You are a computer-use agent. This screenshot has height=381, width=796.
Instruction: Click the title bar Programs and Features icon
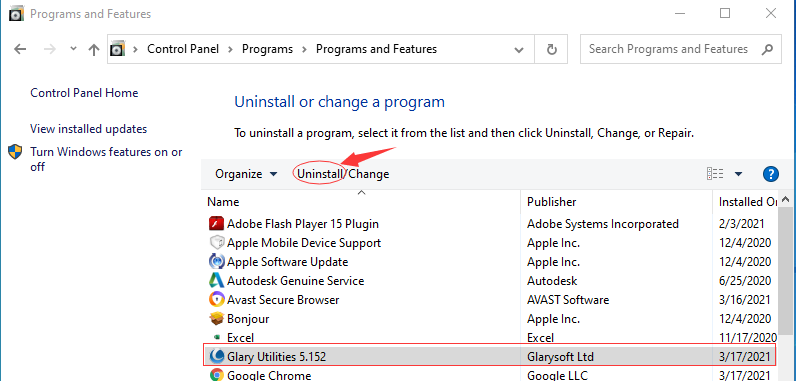click(x=16, y=14)
